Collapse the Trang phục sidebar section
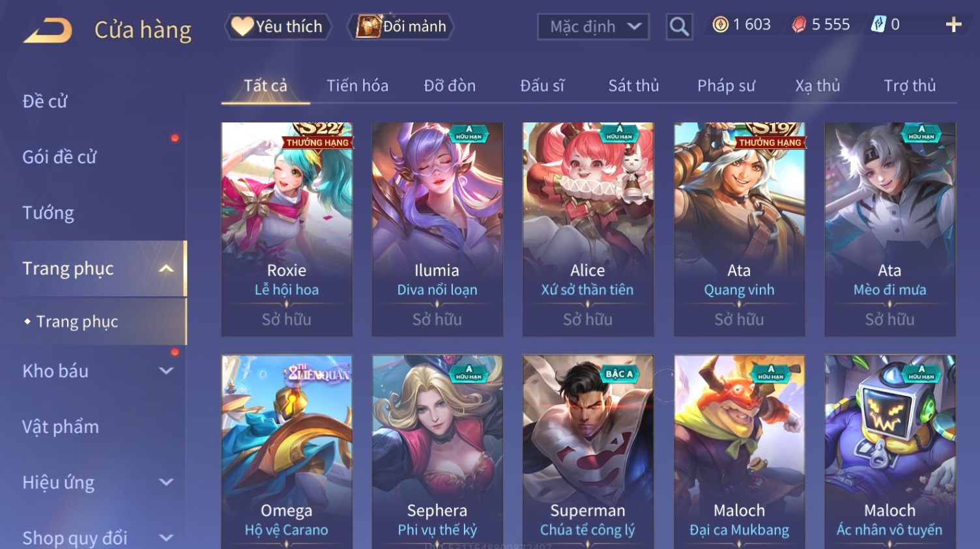 click(x=166, y=268)
